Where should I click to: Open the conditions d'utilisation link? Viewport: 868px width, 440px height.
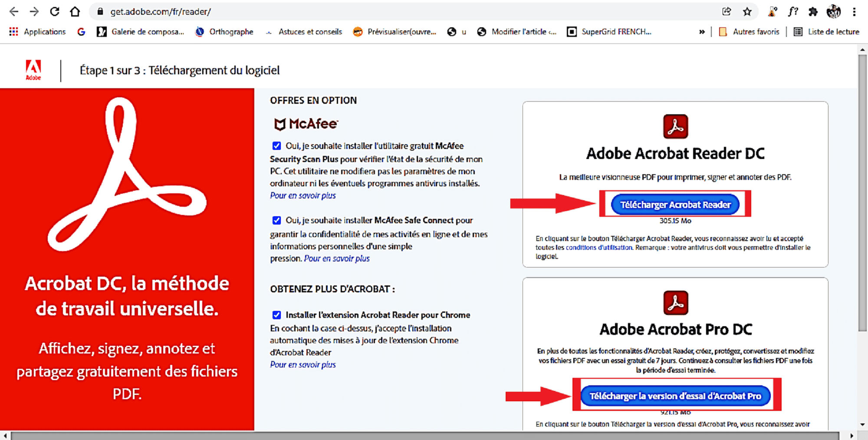(599, 248)
